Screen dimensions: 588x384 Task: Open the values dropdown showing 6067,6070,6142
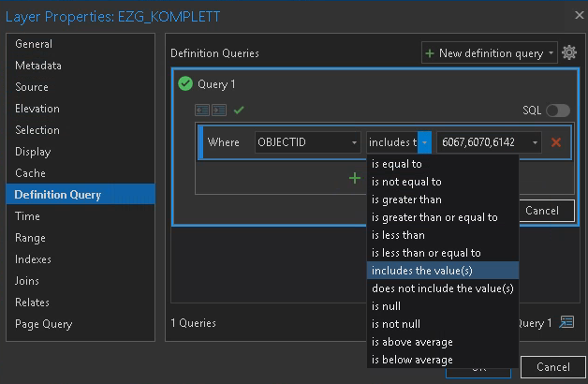488,142
